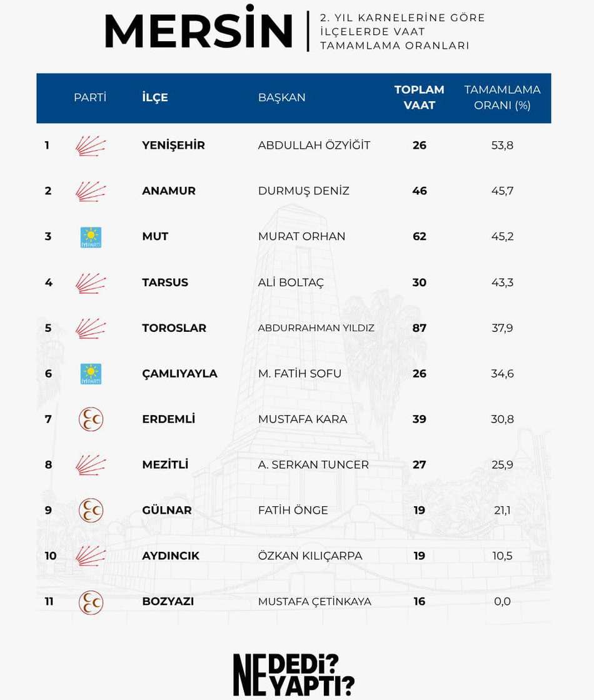
Task: Click the İYİ Parti logo beside Mut
Action: tap(91, 237)
